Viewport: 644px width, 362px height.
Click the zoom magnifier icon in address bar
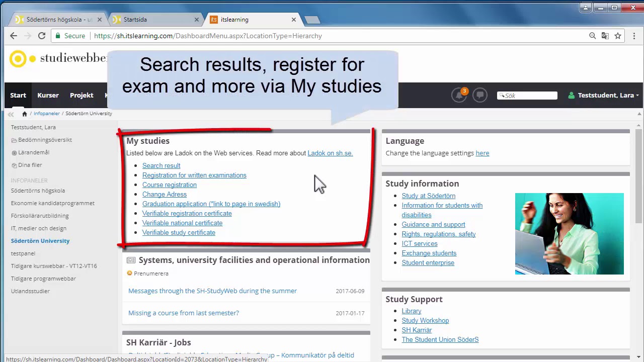pyautogui.click(x=593, y=36)
